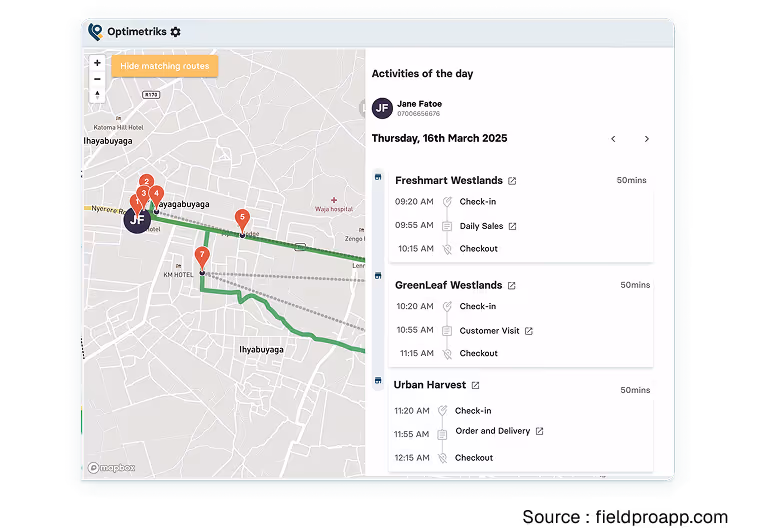The height and width of the screenshot is (528, 757).
Task: Open Order and Delivery external link icon
Action: click(540, 431)
